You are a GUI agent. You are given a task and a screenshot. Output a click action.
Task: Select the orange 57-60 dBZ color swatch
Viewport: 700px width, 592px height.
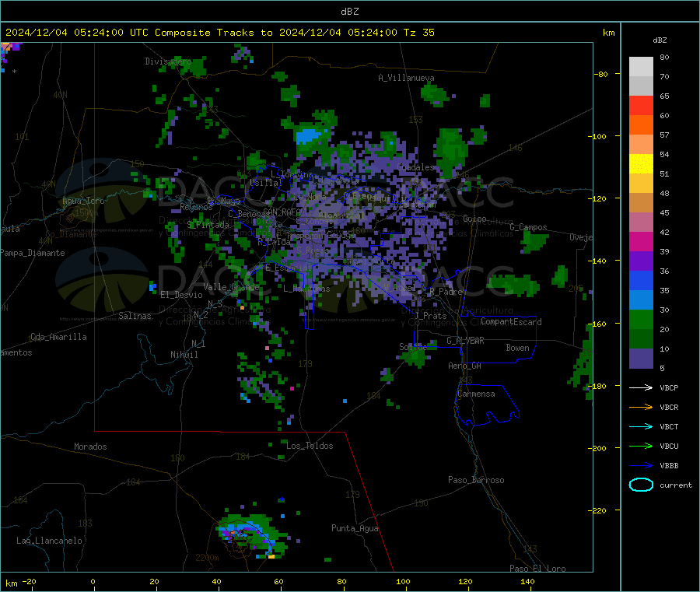point(641,125)
